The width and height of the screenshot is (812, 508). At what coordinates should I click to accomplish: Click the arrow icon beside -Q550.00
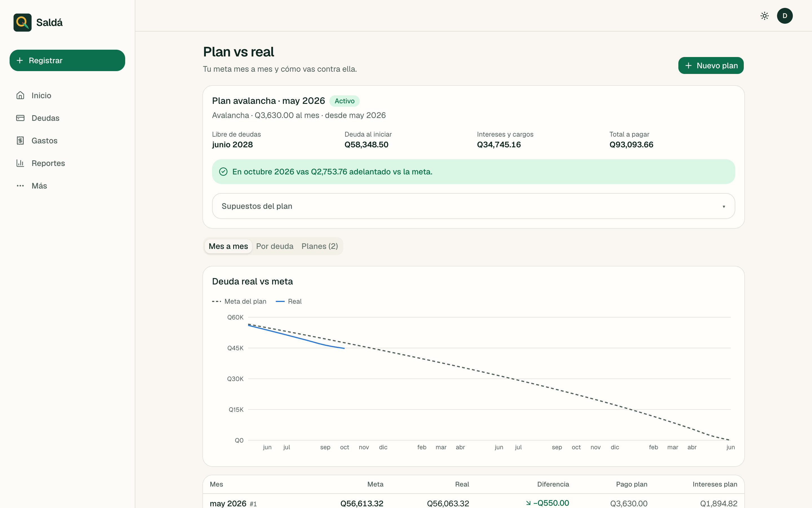528,503
